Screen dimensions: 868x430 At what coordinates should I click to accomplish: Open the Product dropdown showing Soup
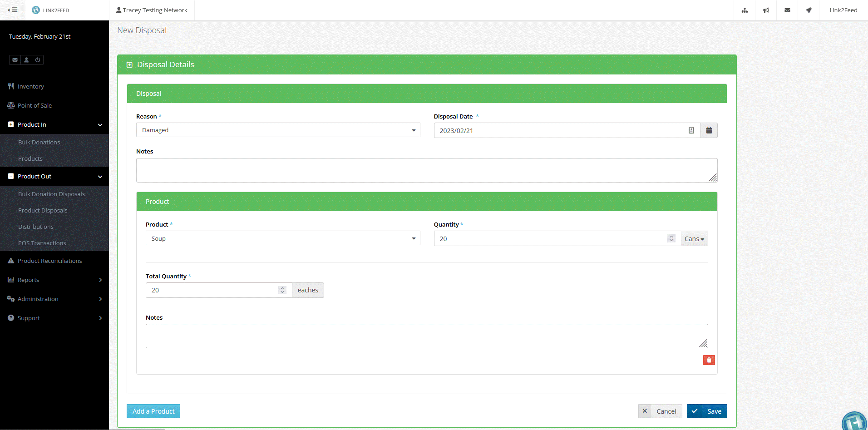coord(282,238)
